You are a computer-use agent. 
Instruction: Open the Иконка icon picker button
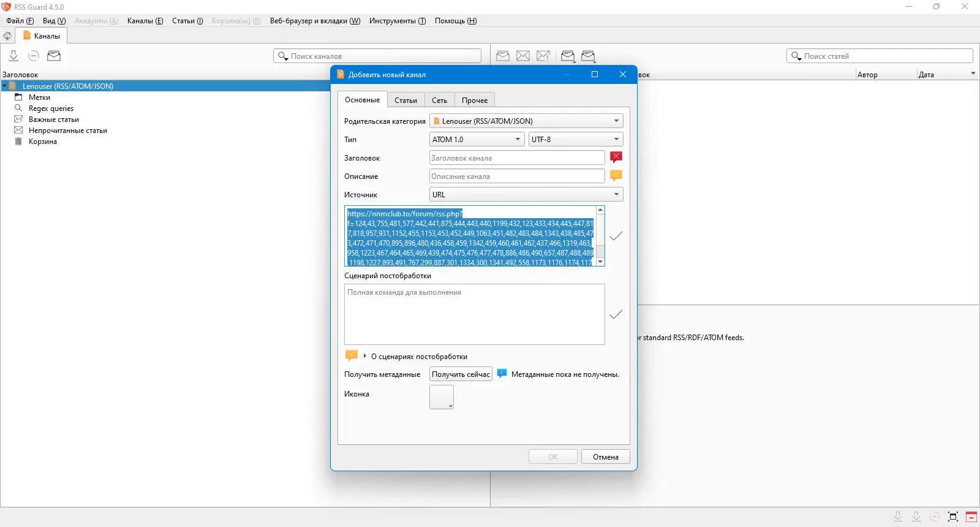442,397
